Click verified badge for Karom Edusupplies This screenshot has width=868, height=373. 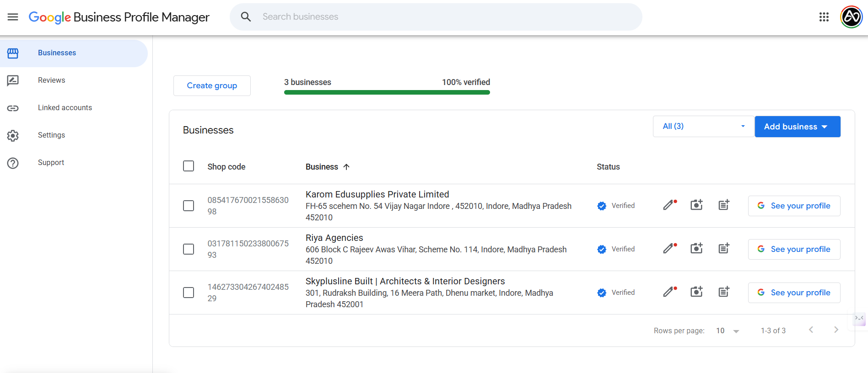(602, 206)
